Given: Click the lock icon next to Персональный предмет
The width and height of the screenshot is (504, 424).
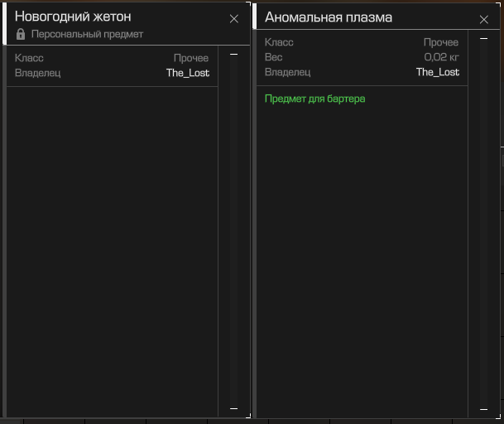Looking at the screenshot, I should click(x=21, y=34).
